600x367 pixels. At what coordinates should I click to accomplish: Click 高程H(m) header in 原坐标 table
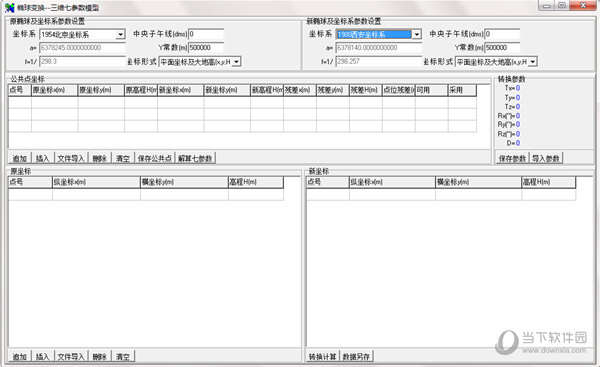(256, 183)
